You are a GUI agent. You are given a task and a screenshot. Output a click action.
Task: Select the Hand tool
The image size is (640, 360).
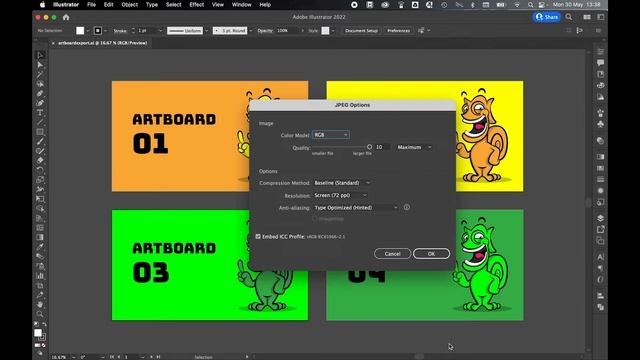coord(40,304)
